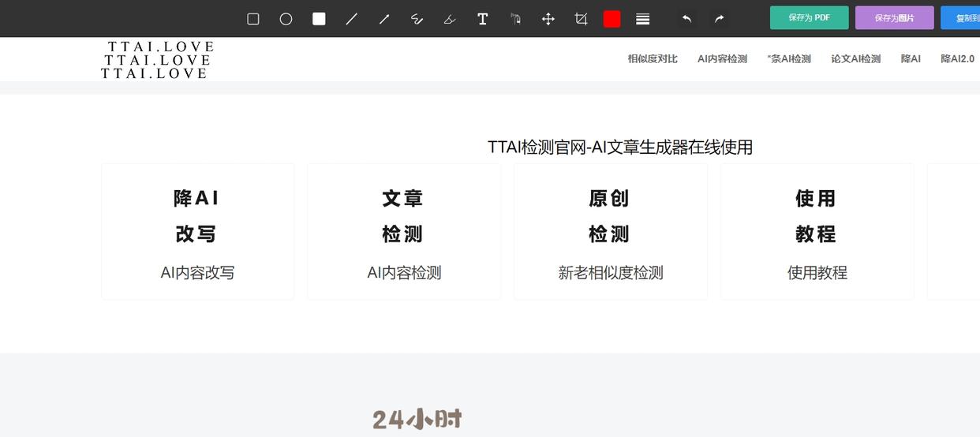Select the straight line tool
Viewport: 980px width, 437px height.
pyautogui.click(x=352, y=19)
